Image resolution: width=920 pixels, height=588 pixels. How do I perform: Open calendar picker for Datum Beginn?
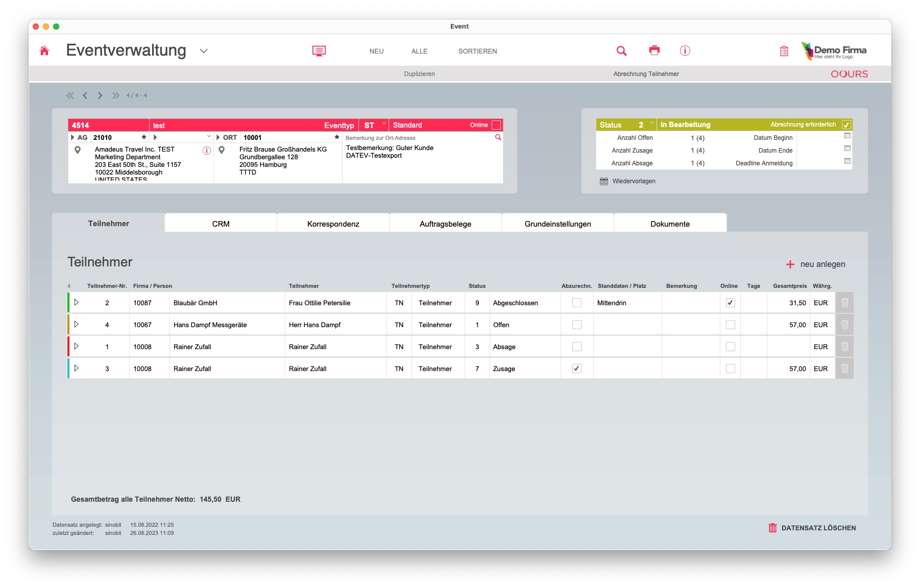[848, 136]
